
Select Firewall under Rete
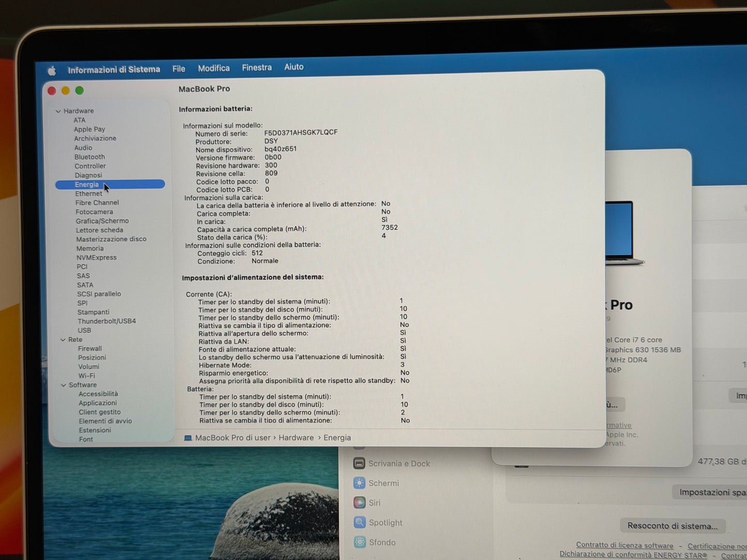[x=90, y=349]
